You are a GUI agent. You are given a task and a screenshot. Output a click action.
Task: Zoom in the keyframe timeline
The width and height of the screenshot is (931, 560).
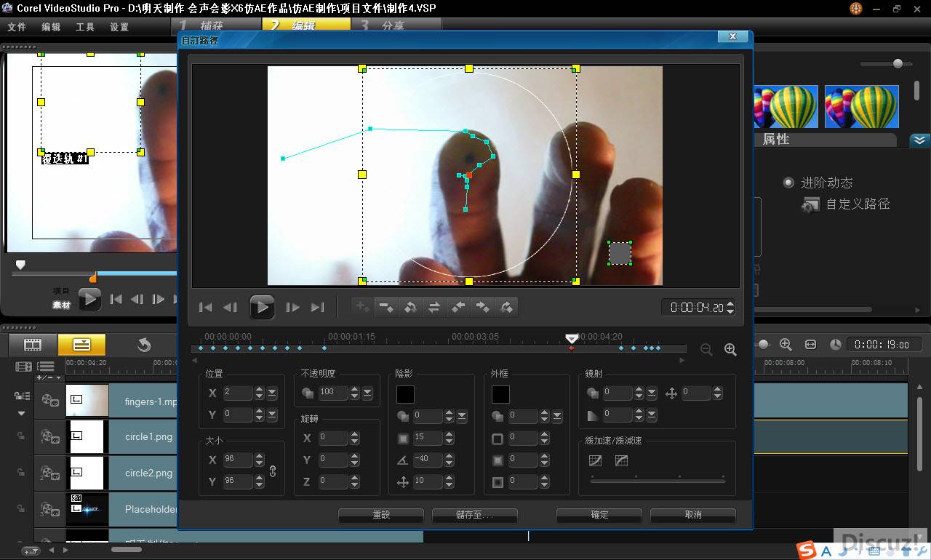tap(730, 350)
